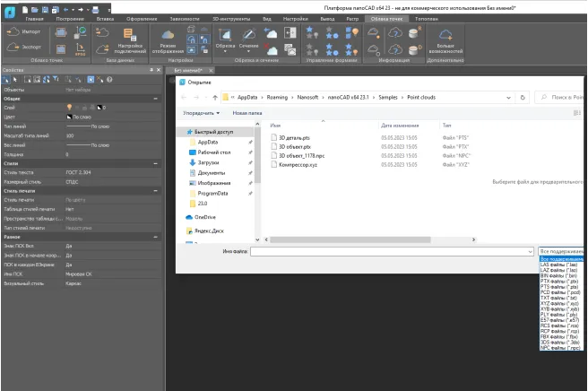Choose NPC файлы (*.npc) filter option
The image size is (588, 391).
click(559, 348)
